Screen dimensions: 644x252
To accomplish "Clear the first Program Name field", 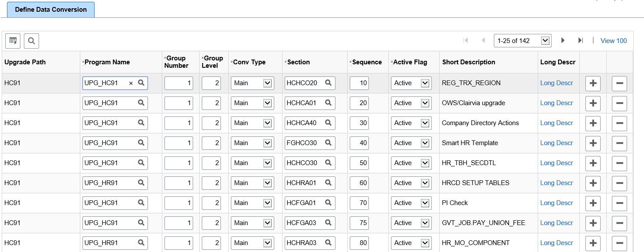I will (x=131, y=83).
